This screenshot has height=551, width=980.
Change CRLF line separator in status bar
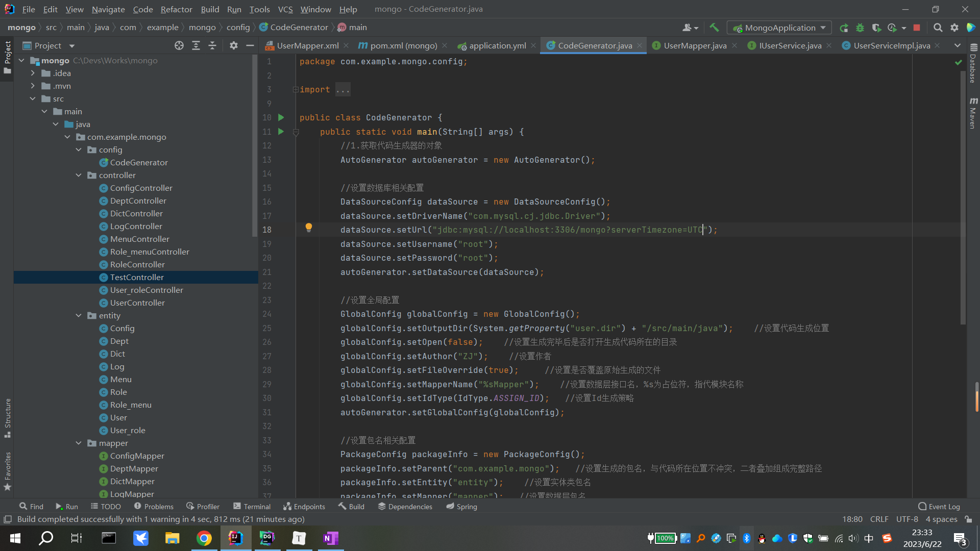pos(879,519)
